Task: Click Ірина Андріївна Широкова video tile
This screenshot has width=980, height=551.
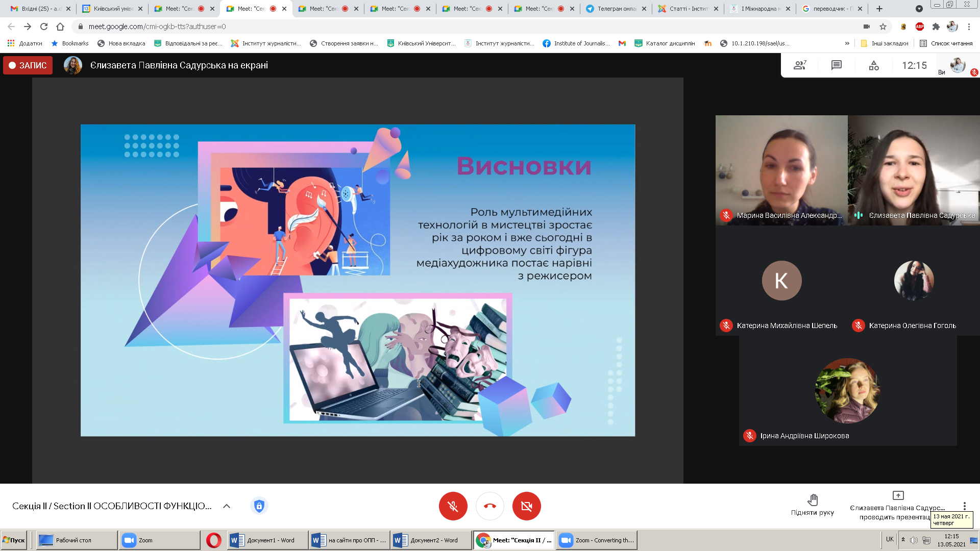Action: [x=847, y=391]
